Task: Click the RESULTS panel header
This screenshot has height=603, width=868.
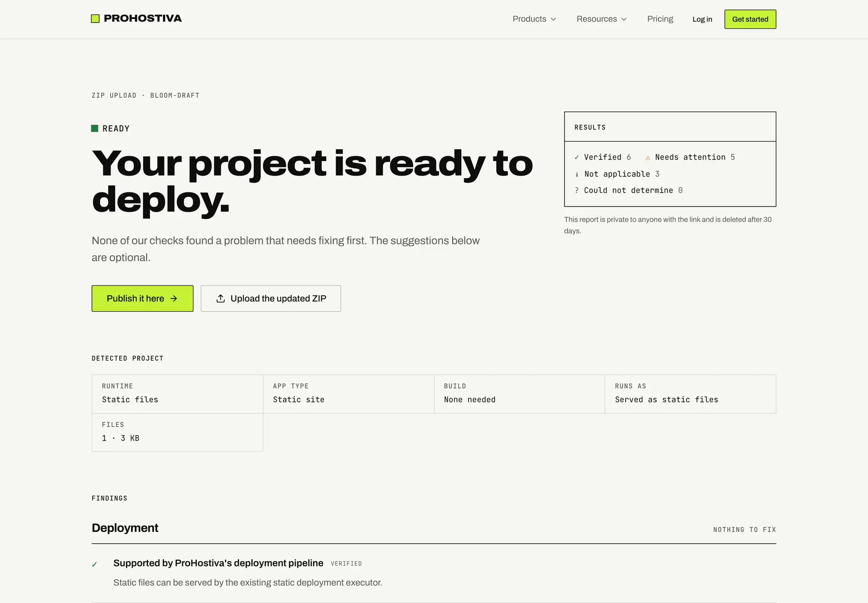Action: (670, 127)
